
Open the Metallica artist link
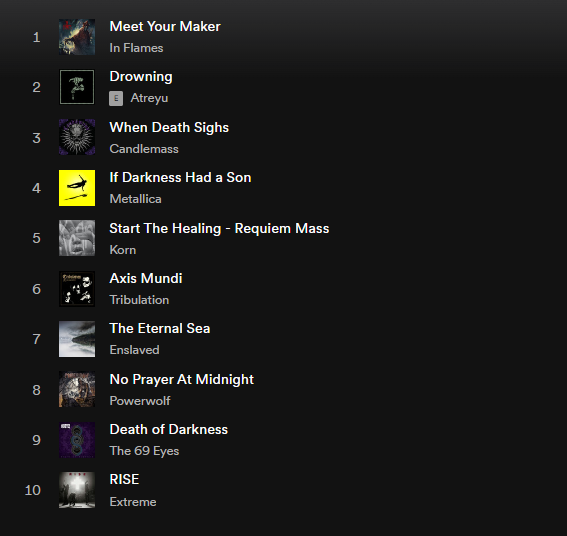tap(135, 199)
